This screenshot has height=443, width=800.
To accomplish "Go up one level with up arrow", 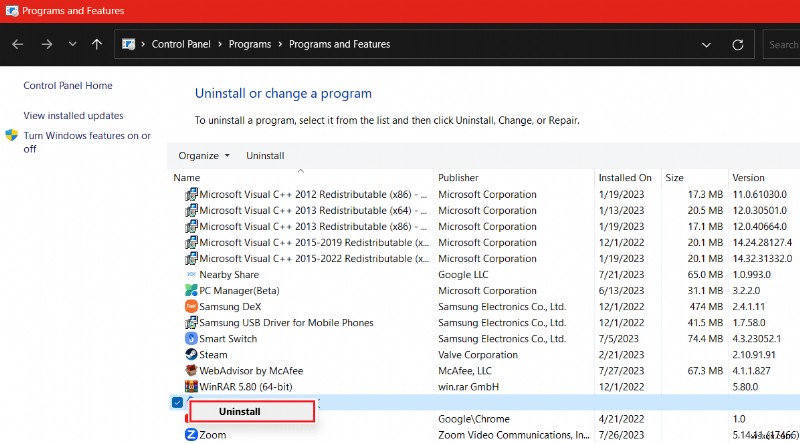I will pyautogui.click(x=96, y=44).
